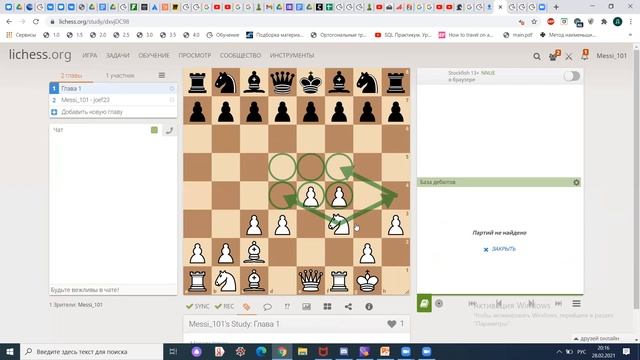Open the multiboard grid view
Screen dimensions: 640x360
pyautogui.click(x=327, y=307)
